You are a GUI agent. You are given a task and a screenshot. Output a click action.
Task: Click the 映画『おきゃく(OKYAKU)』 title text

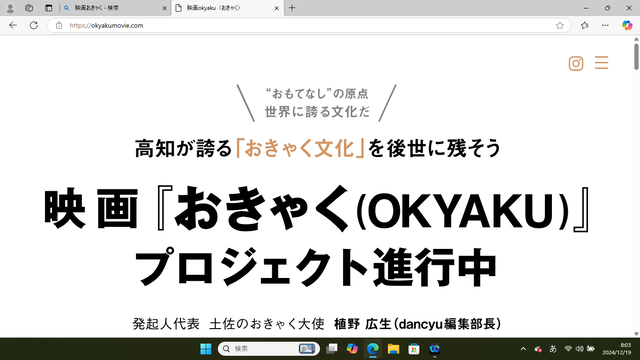pyautogui.click(x=317, y=209)
